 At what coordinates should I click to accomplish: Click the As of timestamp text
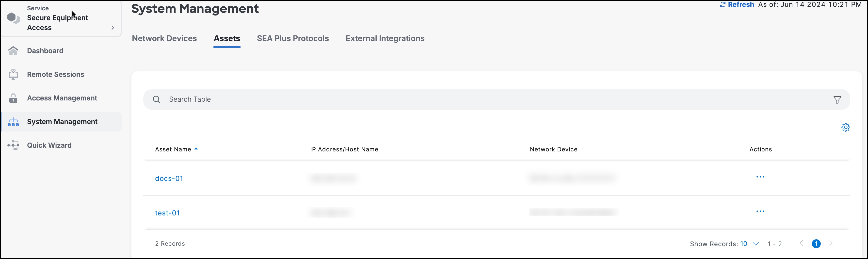810,5
